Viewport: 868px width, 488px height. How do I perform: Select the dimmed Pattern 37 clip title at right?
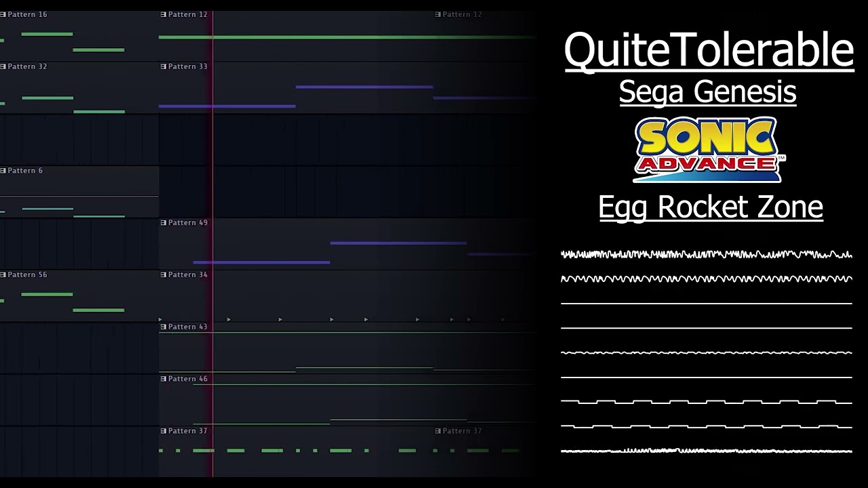(x=462, y=431)
